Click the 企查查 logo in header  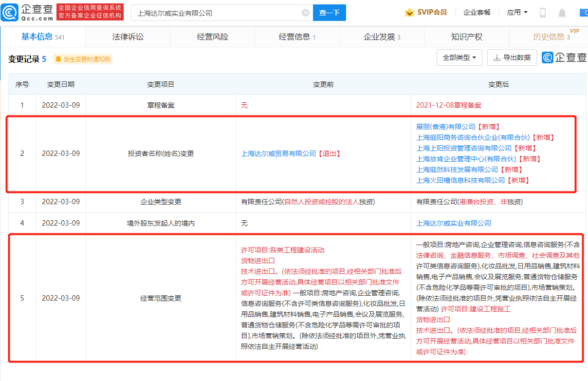27,12
